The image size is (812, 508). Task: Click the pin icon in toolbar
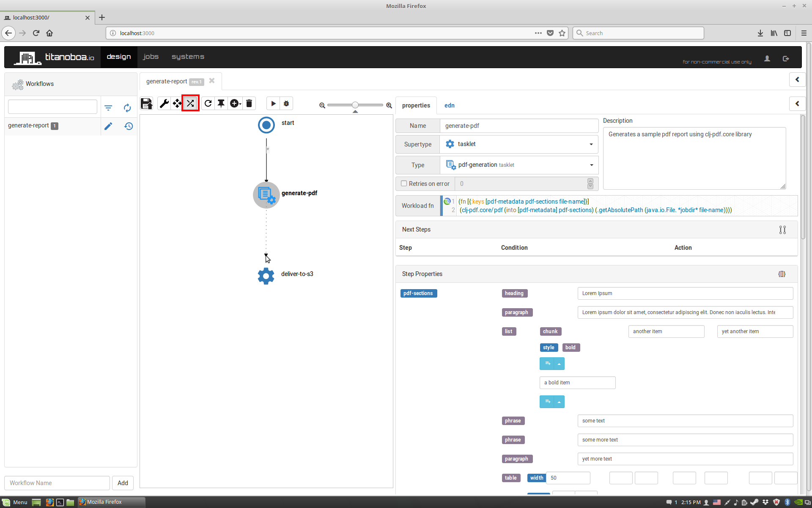click(x=221, y=103)
